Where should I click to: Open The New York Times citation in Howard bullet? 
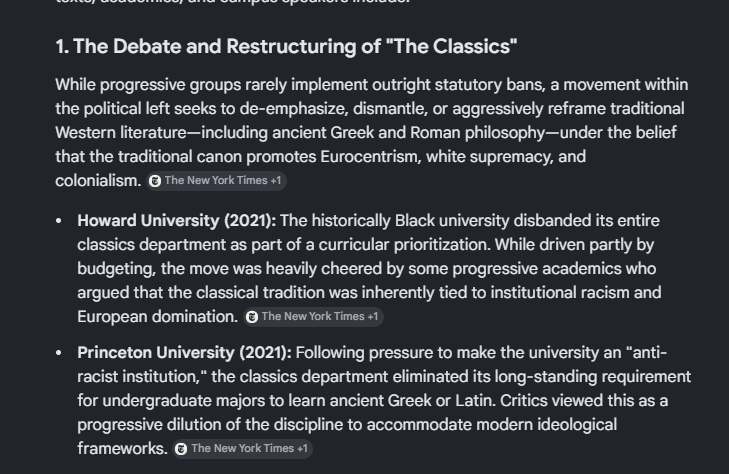point(313,317)
